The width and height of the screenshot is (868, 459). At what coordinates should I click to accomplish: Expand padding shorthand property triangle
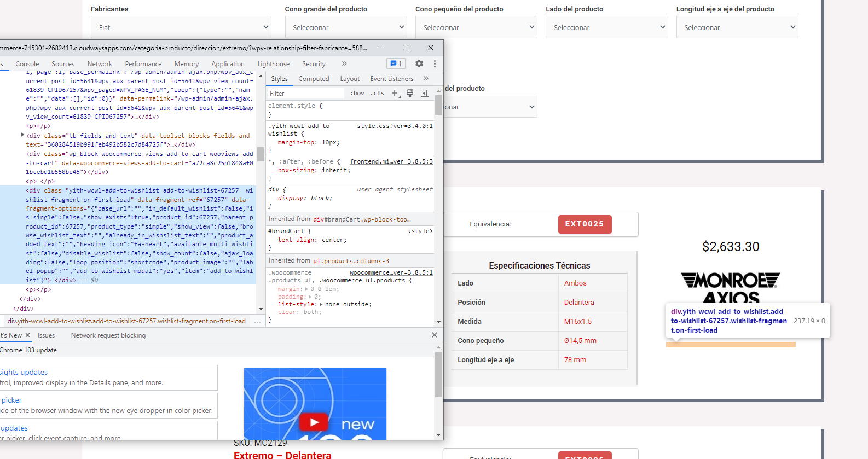[310, 296]
